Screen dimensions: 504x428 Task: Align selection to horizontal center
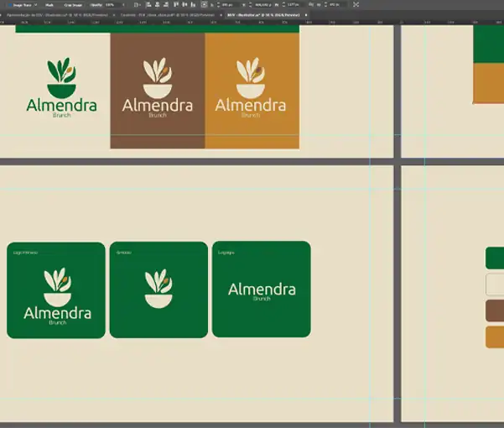coord(157,4)
